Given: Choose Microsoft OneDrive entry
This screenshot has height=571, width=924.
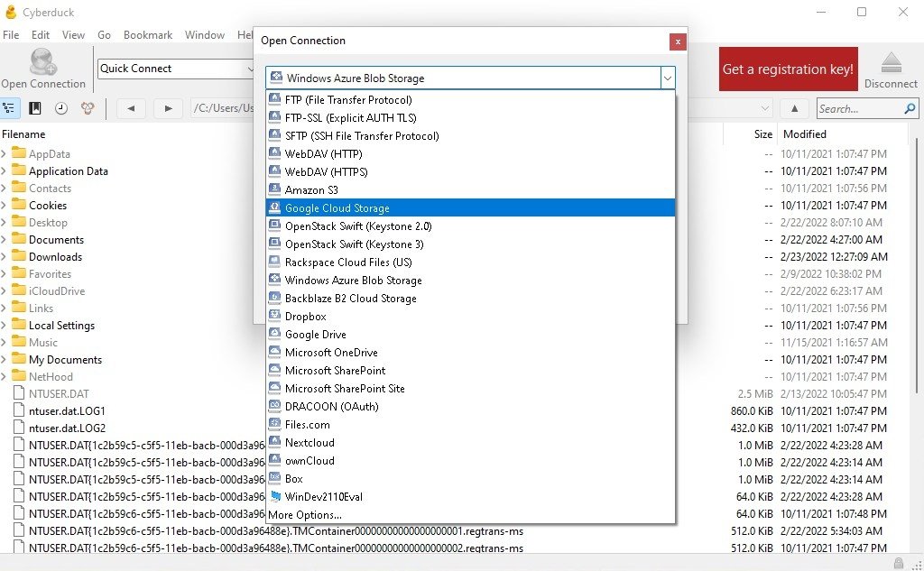Looking at the screenshot, I should click(470, 352).
